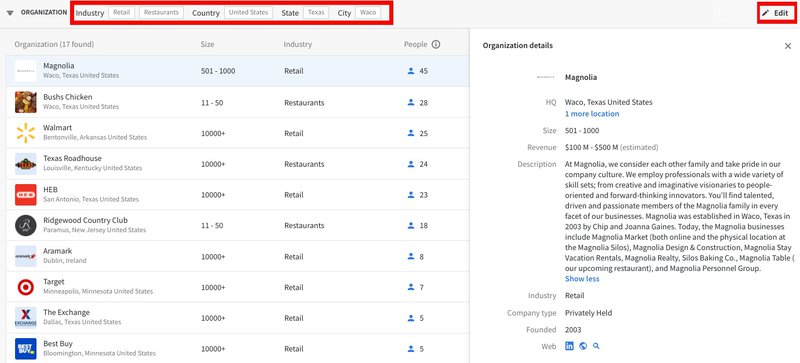This screenshot has height=363, width=800.
Task: Click the 28 people count for Bushs Chicken
Action: pyautogui.click(x=423, y=103)
